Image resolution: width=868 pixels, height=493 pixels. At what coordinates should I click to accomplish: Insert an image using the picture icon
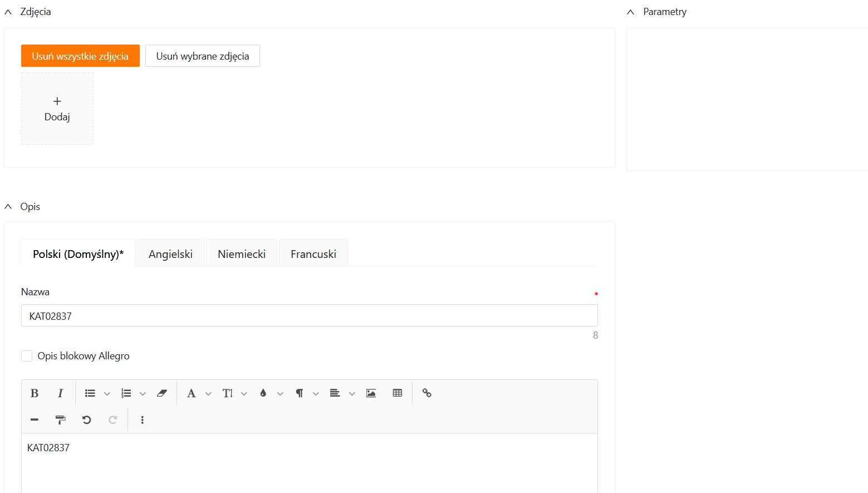[371, 393]
